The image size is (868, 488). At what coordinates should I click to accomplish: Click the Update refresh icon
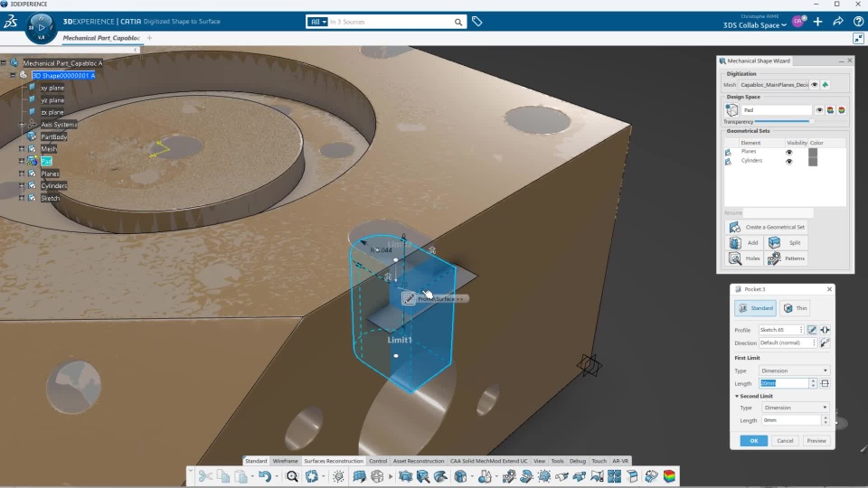click(312, 476)
